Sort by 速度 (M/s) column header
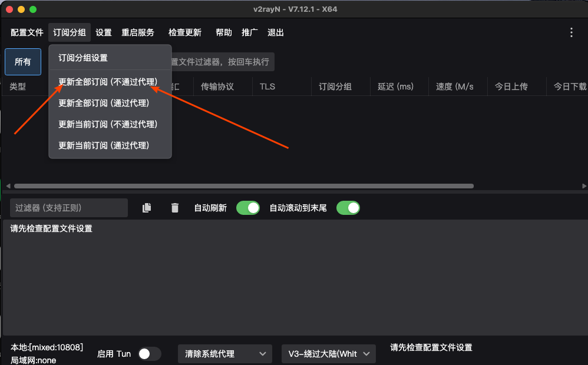This screenshot has height=365, width=588. (454, 87)
